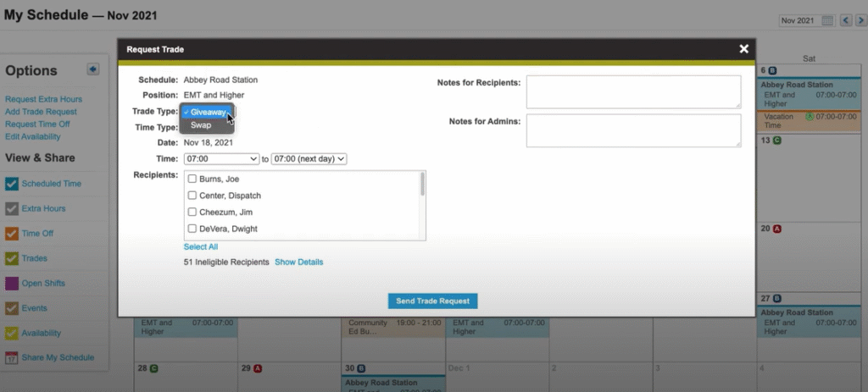The image size is (868, 392).
Task: Toggle Open Shifts checkbox
Action: (12, 283)
